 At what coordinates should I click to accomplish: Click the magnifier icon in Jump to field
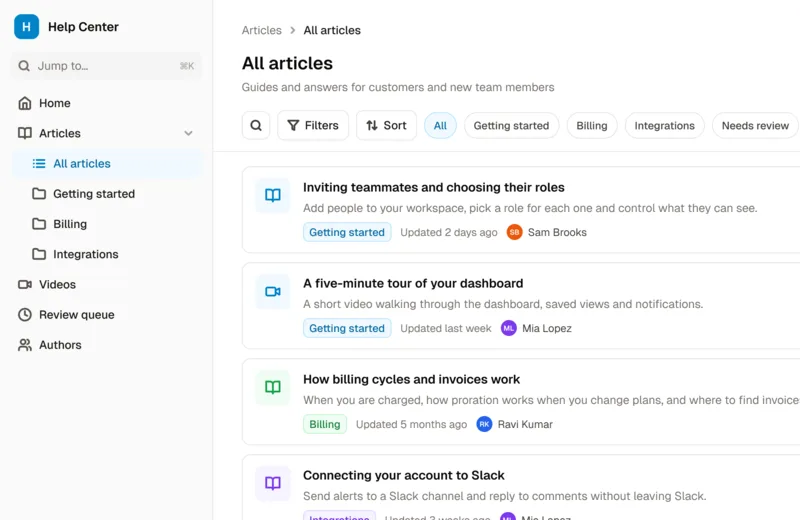[24, 66]
